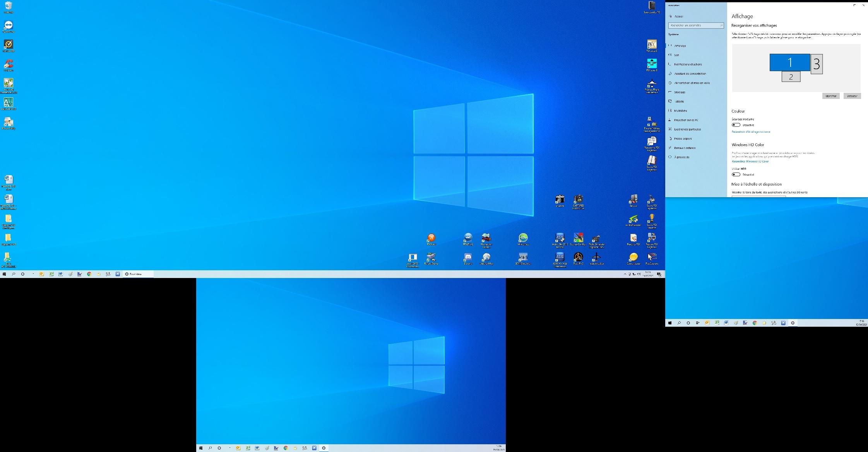Image resolution: width=868 pixels, height=452 pixels.
Task: Select display 3 in monitor arrangement
Action: 817,64
